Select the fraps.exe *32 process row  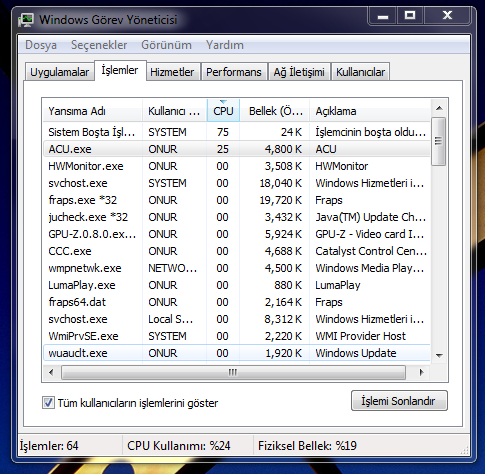pyautogui.click(x=236, y=200)
